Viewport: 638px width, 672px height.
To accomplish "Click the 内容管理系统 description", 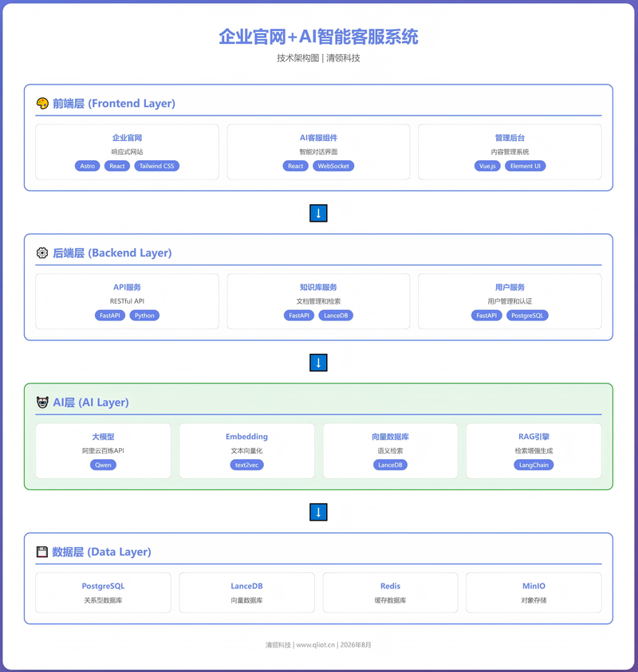I will 510,151.
